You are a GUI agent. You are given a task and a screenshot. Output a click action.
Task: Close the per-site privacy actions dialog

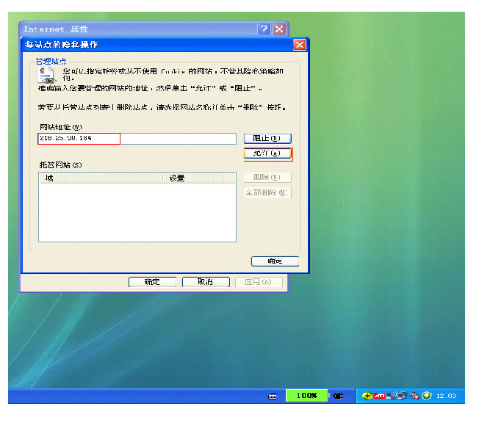[x=299, y=45]
